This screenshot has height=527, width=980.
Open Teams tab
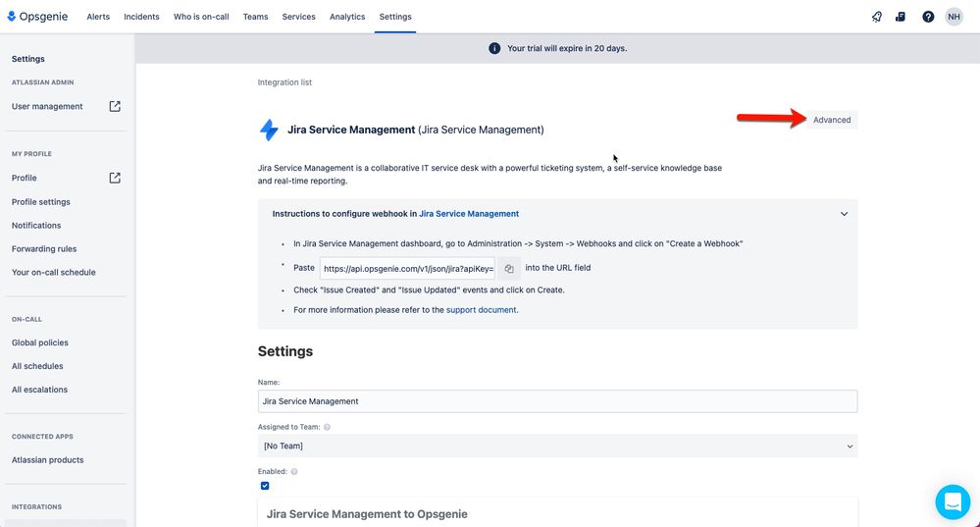256,17
